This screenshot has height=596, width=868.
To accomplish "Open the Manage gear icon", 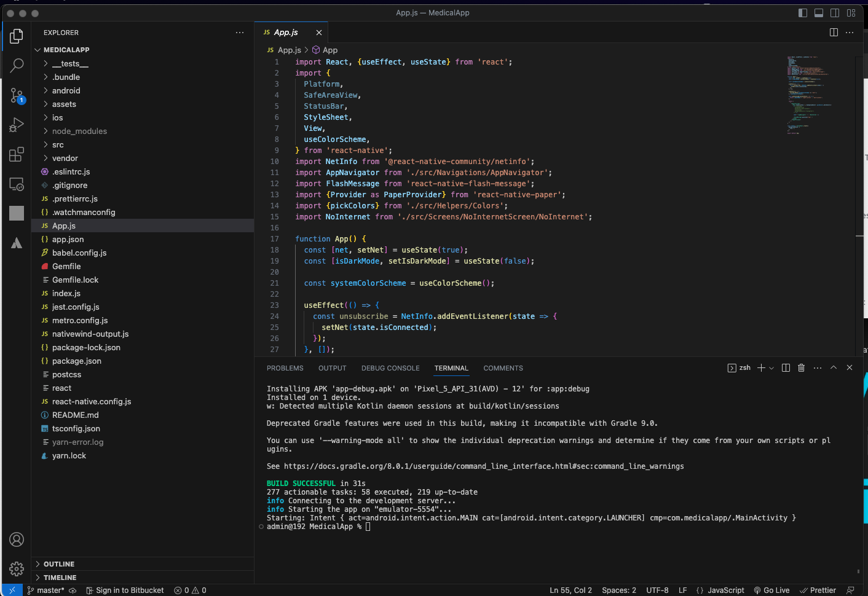I will pos(17,569).
